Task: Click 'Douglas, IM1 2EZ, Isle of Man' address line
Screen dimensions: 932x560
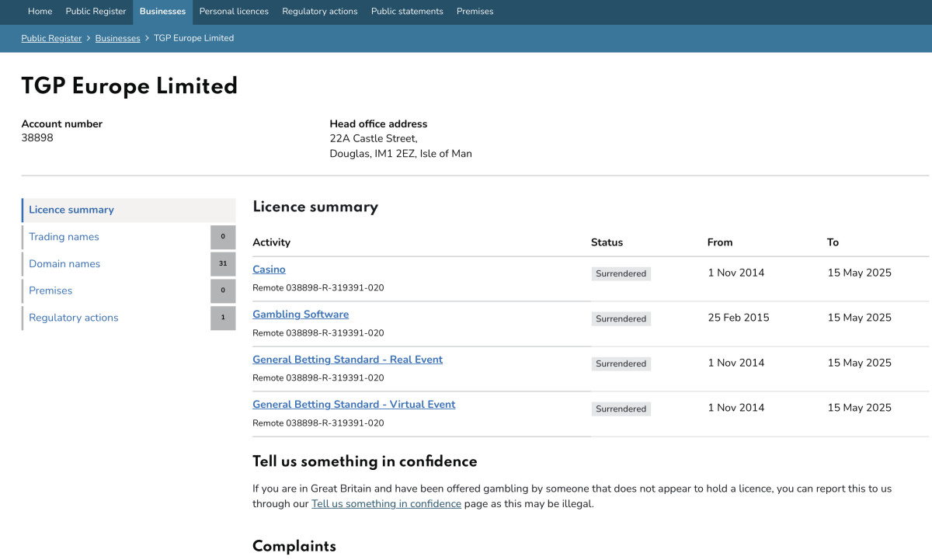Action: [x=401, y=154]
